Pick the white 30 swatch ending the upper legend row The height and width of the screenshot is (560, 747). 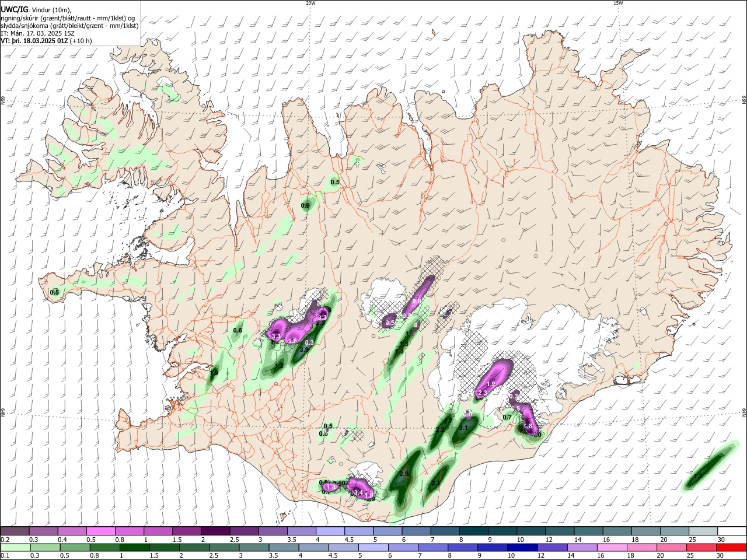pos(731,531)
